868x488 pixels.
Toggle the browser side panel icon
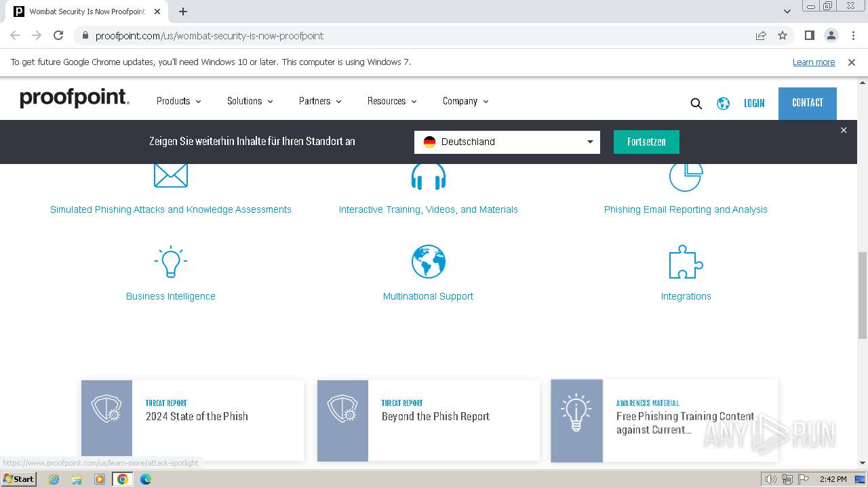[809, 35]
